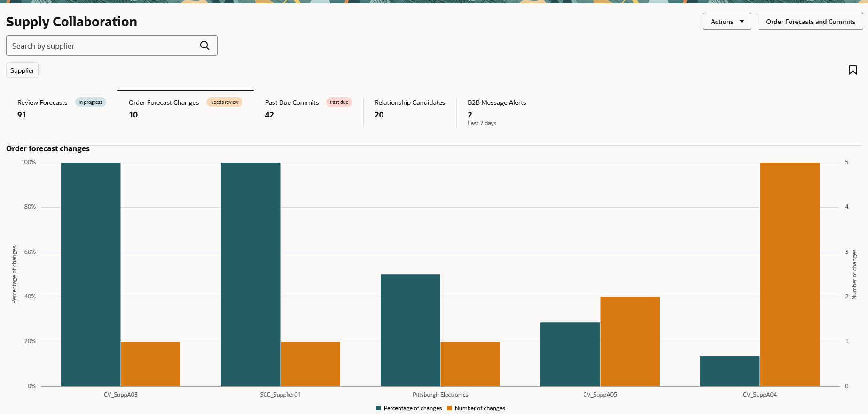Select the Past Due Commits tab
The height and width of the screenshot is (414, 868).
308,109
